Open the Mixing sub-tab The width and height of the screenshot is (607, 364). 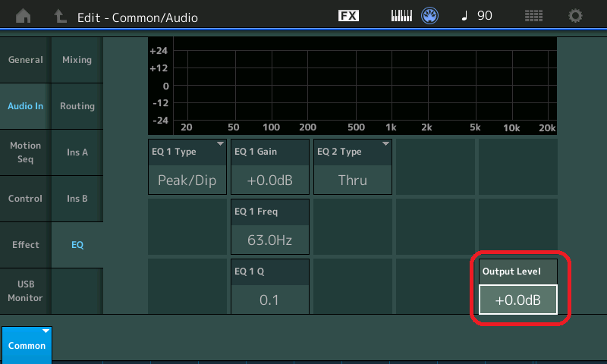77,60
